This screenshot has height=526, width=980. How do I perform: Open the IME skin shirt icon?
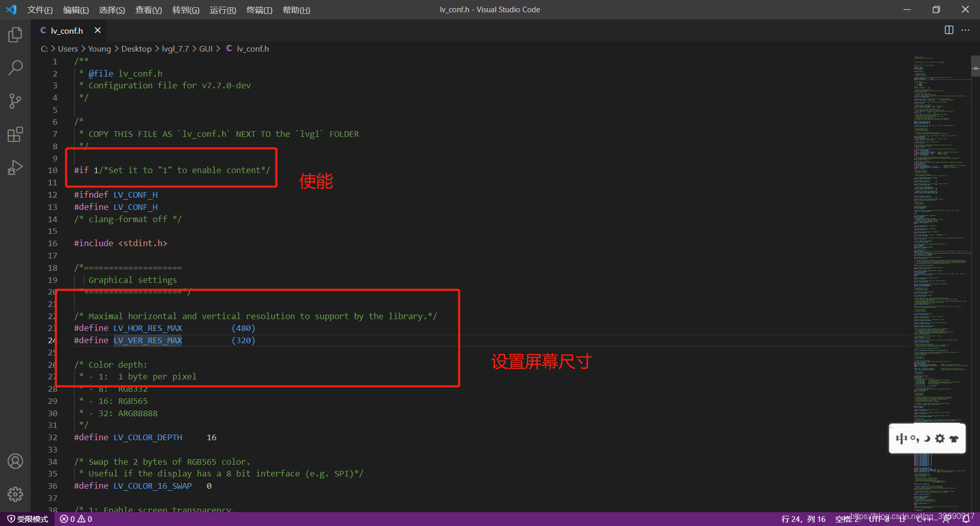[953, 439]
